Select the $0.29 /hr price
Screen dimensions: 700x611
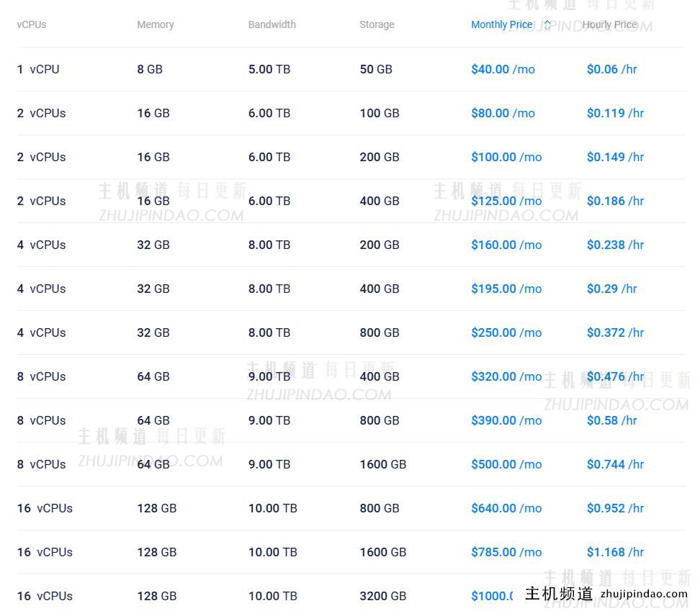tap(611, 289)
